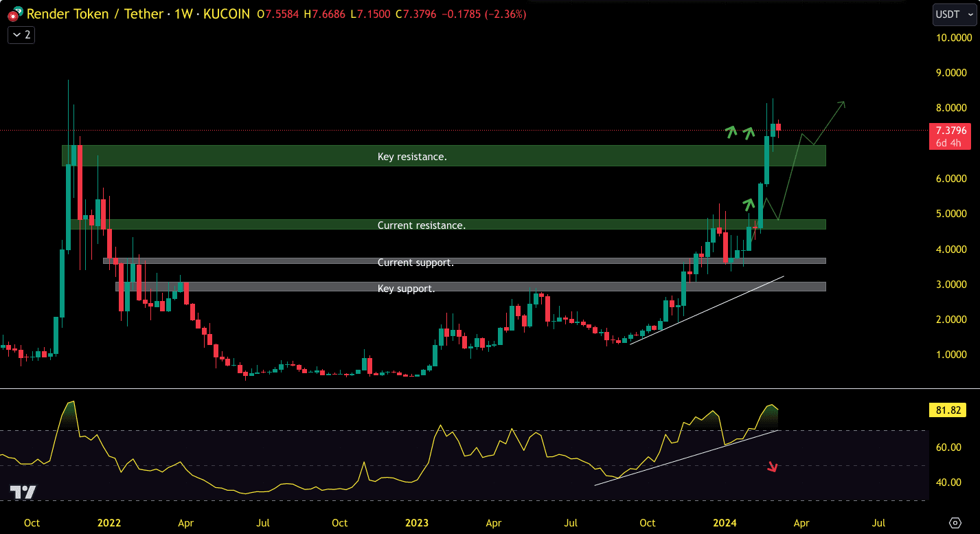Select the red down arrow in RSI pane

point(773,467)
